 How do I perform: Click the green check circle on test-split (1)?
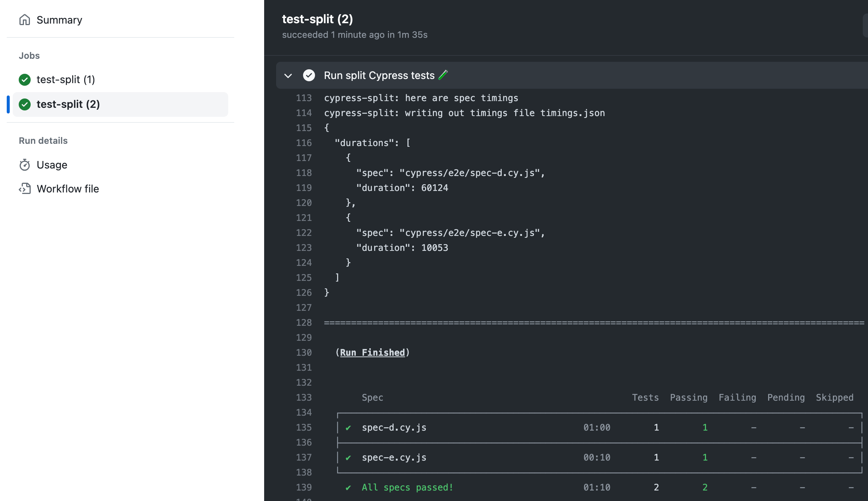click(24, 80)
